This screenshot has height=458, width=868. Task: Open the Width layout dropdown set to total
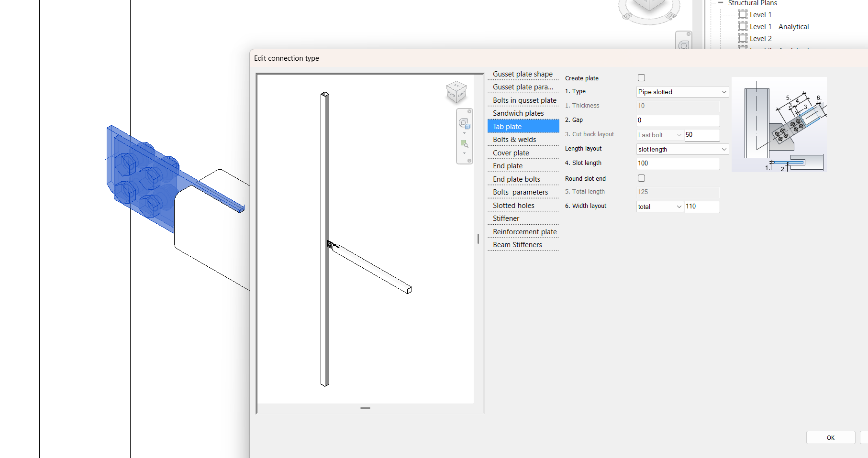[x=660, y=207]
